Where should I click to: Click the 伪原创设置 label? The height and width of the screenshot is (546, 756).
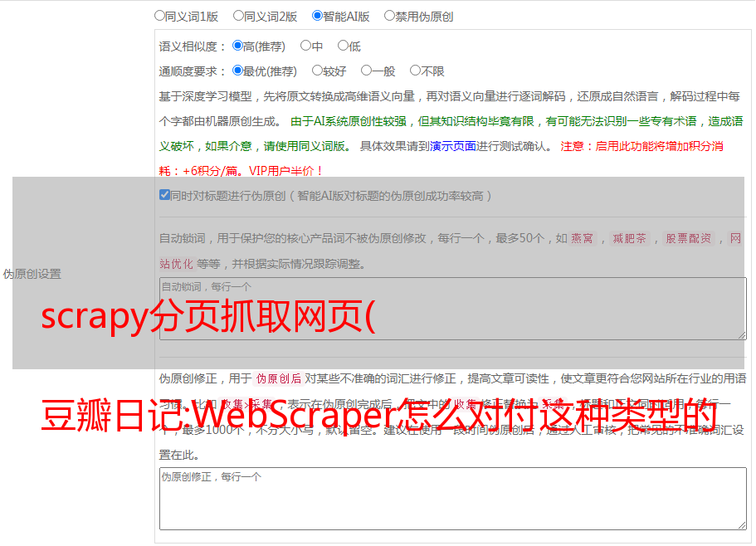point(32,274)
